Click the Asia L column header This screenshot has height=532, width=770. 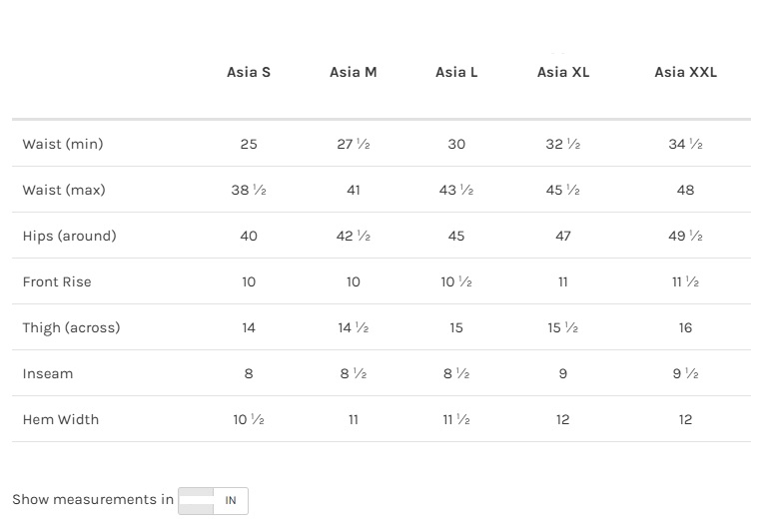456,72
